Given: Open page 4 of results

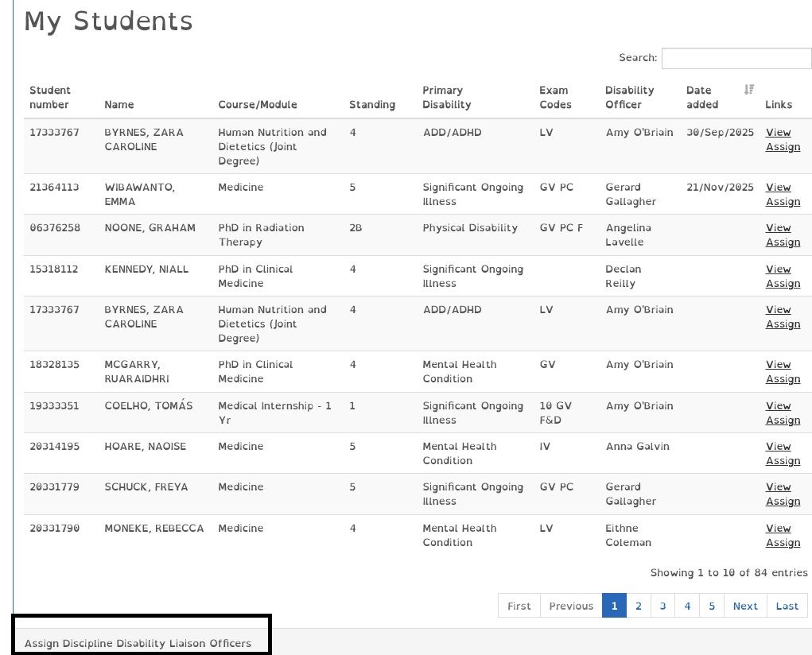Looking at the screenshot, I should pos(686,605).
